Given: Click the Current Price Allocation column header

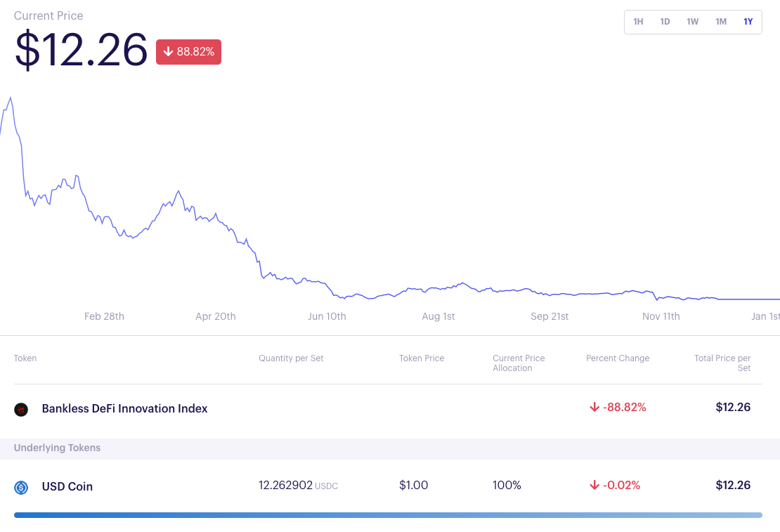Looking at the screenshot, I should point(519,363).
